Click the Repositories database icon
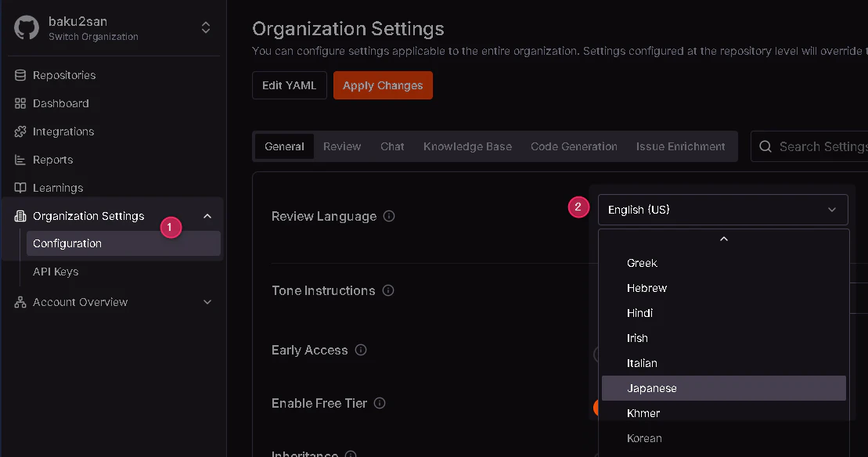The width and height of the screenshot is (868, 457). point(20,75)
